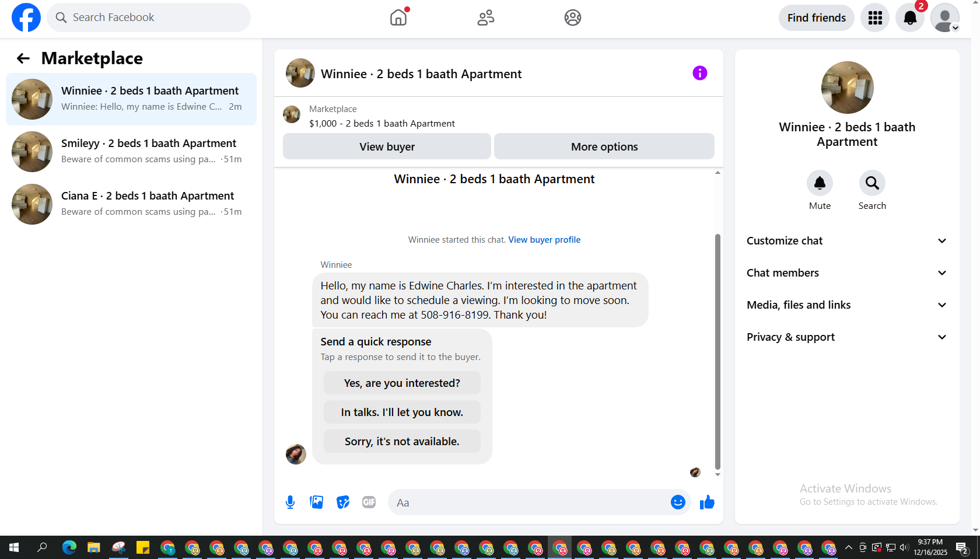Click the chat scrollbar down arrow
Image resolution: width=980 pixels, height=559 pixels.
tap(717, 474)
